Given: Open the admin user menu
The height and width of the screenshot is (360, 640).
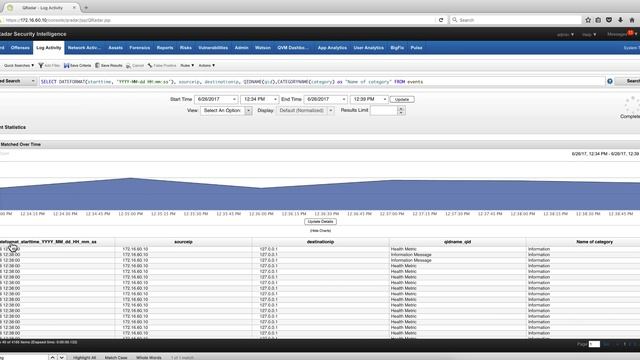Looking at the screenshot, I should pos(565,35).
